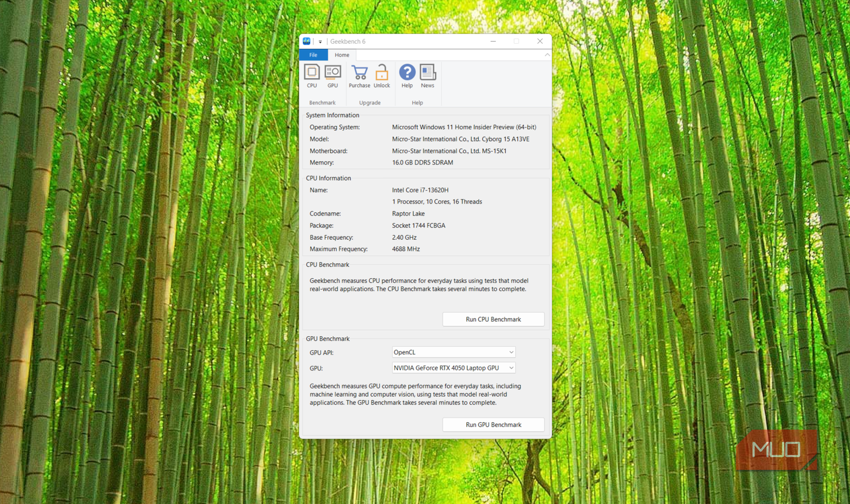
Task: Click the Microsoft Windows 11 Home operating system value
Action: click(x=464, y=127)
